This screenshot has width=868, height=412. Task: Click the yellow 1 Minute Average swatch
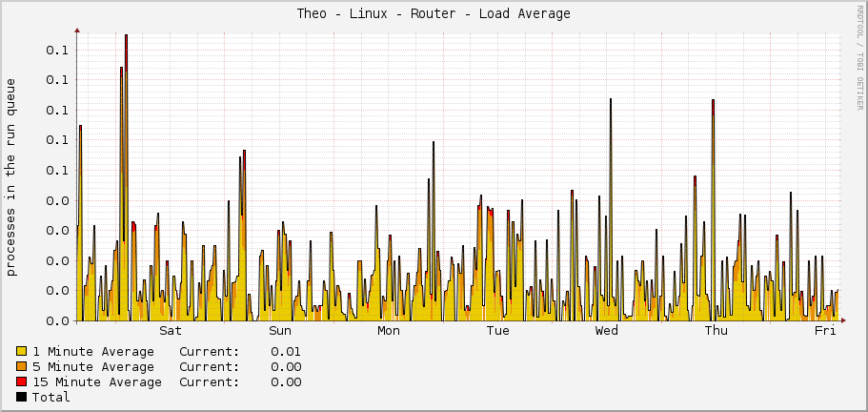(x=22, y=351)
